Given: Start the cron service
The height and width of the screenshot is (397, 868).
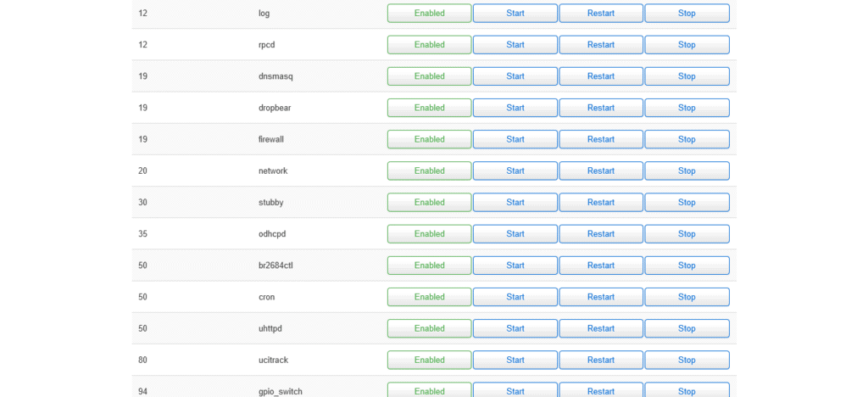Looking at the screenshot, I should point(515,298).
